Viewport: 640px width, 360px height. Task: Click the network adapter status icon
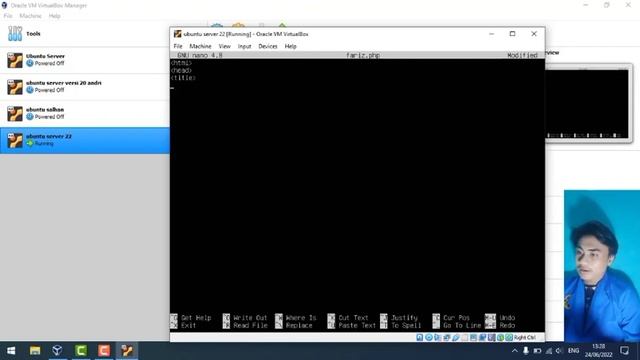(447, 338)
